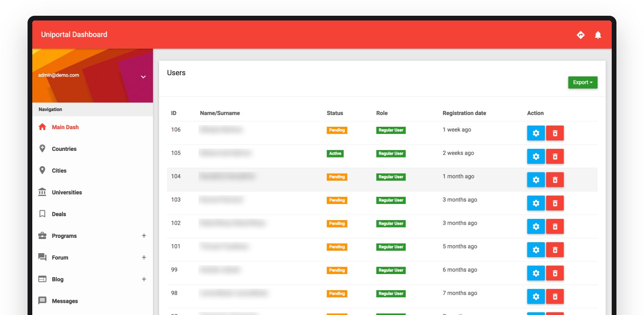The height and width of the screenshot is (315, 644).
Task: Click the ID cell reading 103
Action: click(x=176, y=200)
